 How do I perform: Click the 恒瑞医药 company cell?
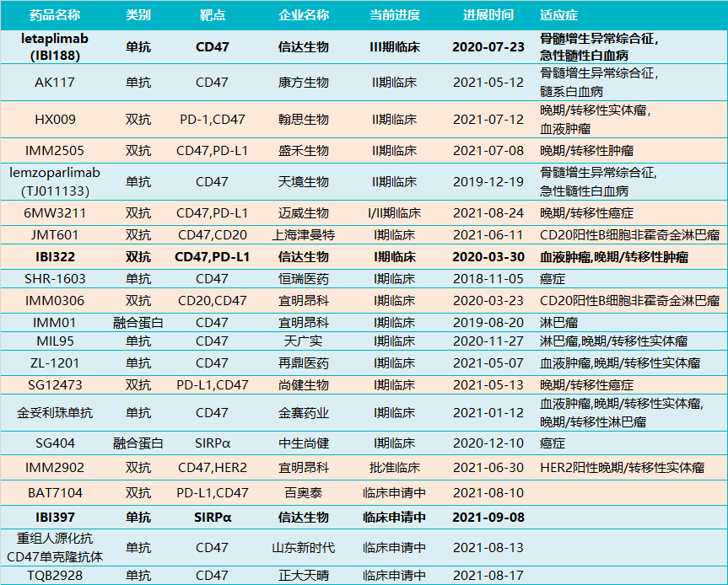303,278
